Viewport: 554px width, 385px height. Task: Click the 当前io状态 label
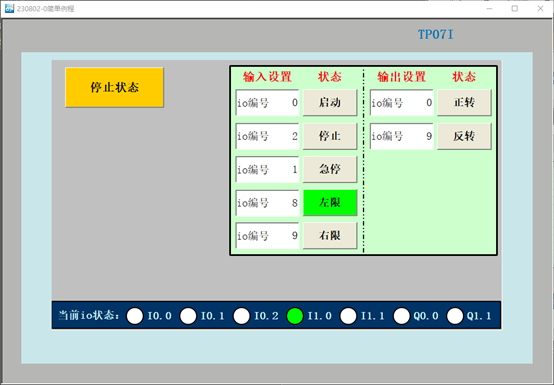tap(88, 315)
